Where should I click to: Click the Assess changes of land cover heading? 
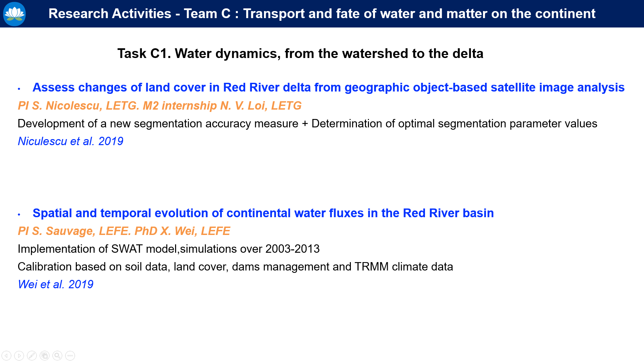[x=328, y=87]
